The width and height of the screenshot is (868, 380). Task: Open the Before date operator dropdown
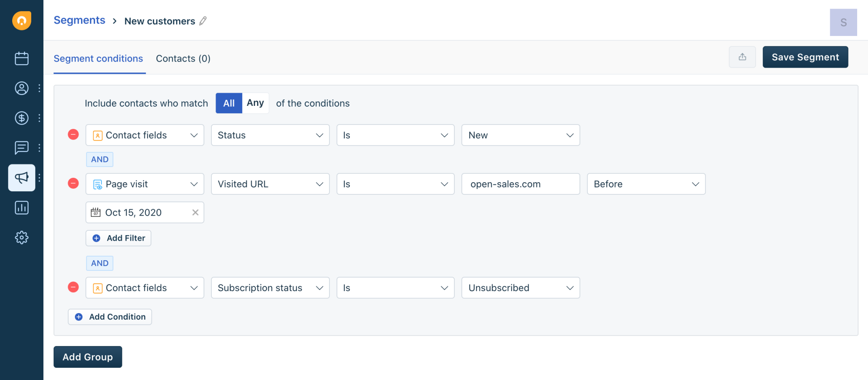[x=646, y=184]
